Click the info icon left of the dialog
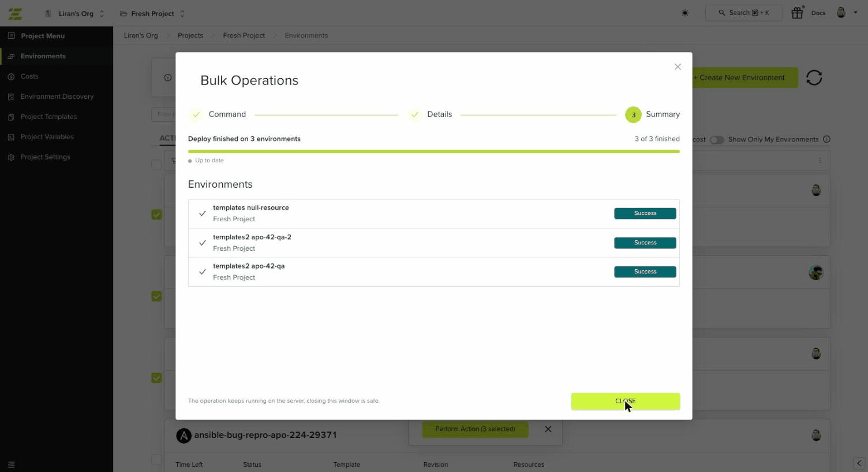868x472 pixels. coord(168,77)
